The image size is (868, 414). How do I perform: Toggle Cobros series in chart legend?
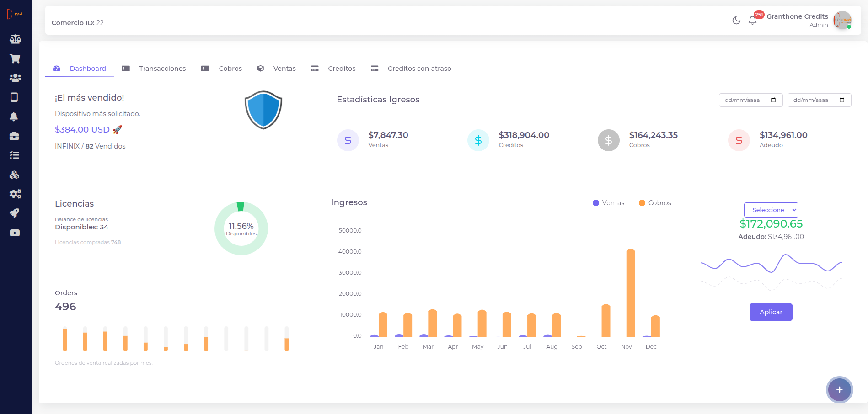click(x=655, y=203)
